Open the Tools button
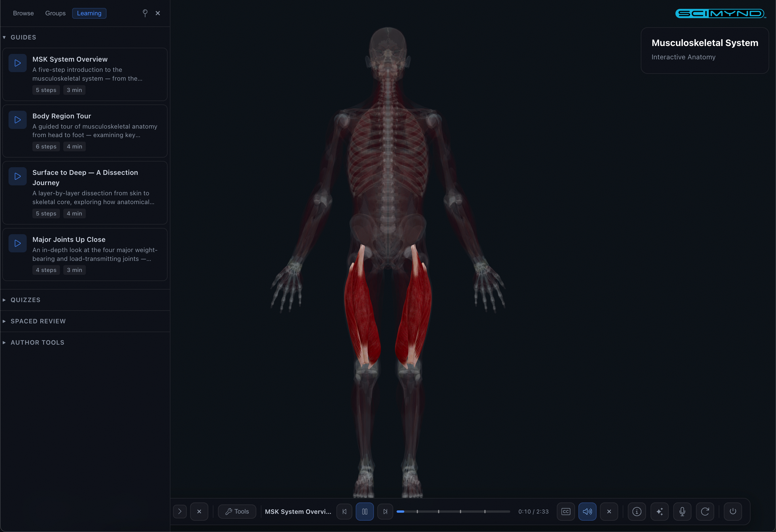The height and width of the screenshot is (532, 776). point(237,511)
